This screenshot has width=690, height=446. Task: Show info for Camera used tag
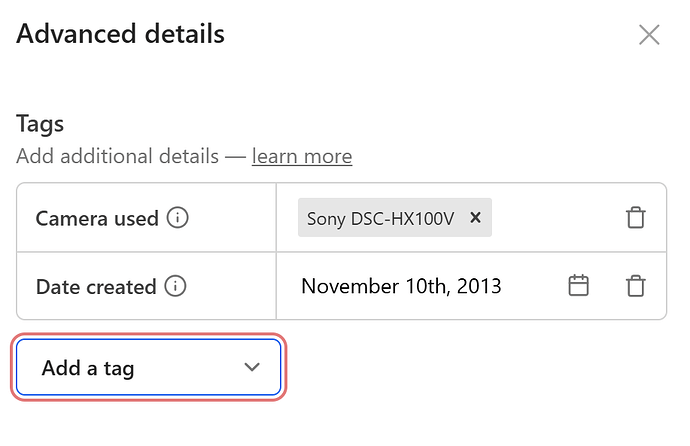[x=177, y=218]
